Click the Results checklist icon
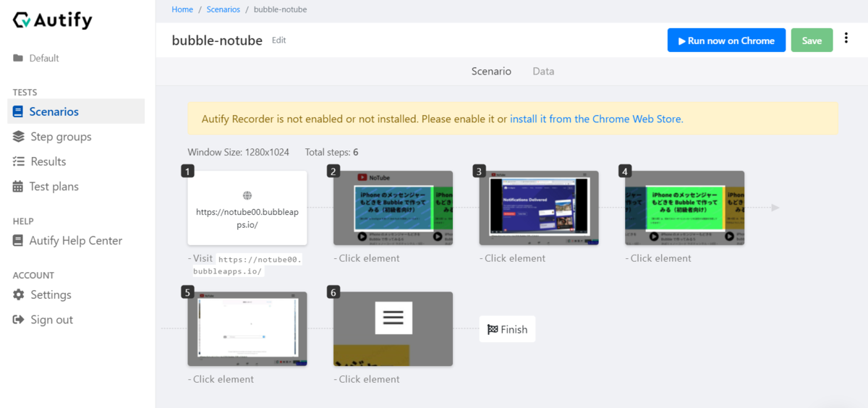Viewport: 868px width, 408px height. (18, 161)
